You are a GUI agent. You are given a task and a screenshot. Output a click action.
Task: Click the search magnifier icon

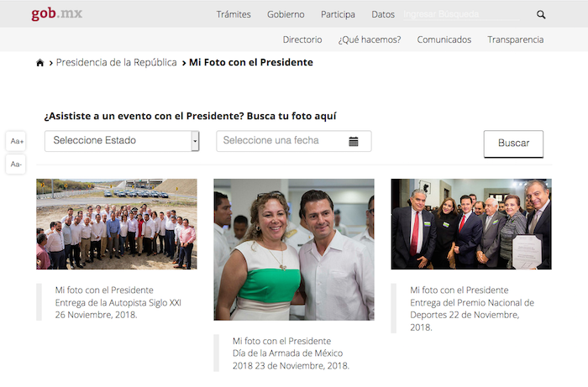(541, 14)
